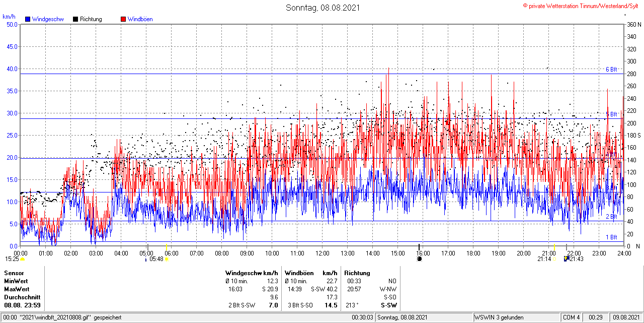Screen dimensions: 644x323
Task: Click the 'Sensor' row header
Action: tap(14, 273)
